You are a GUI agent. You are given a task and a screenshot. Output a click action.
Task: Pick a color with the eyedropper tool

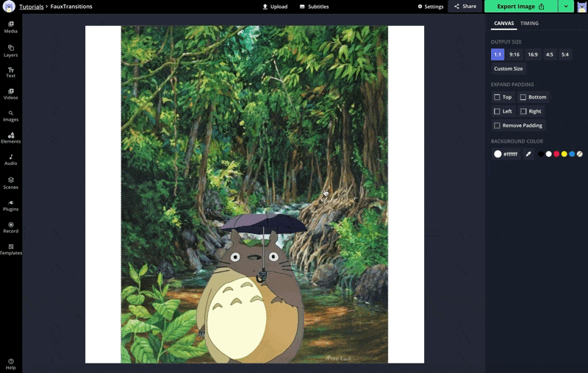(528, 154)
